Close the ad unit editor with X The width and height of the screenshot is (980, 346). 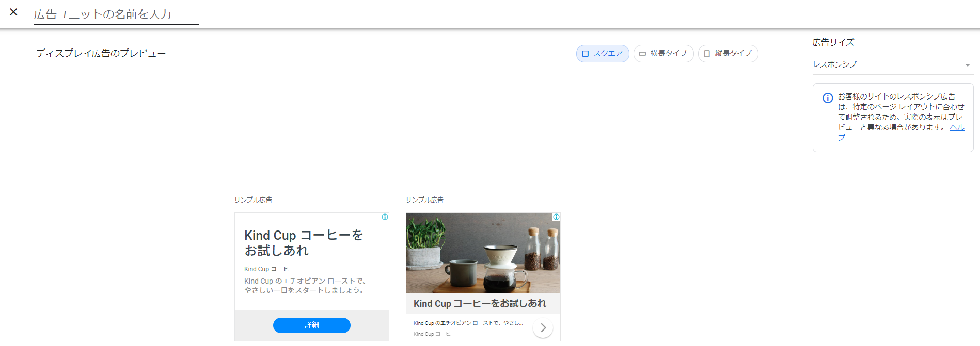pos(14,12)
